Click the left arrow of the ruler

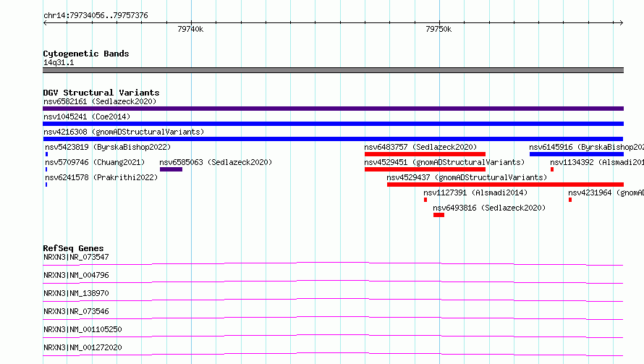[x=45, y=22]
